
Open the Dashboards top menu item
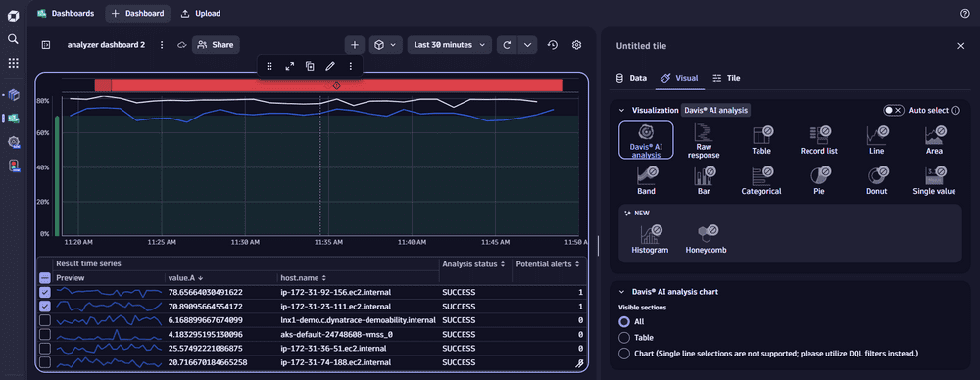[x=66, y=13]
